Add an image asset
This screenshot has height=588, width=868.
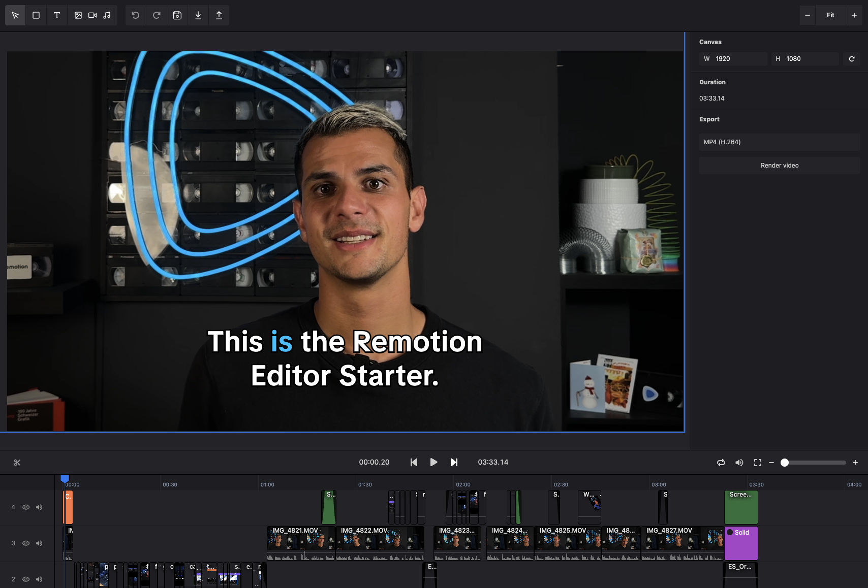click(78, 15)
